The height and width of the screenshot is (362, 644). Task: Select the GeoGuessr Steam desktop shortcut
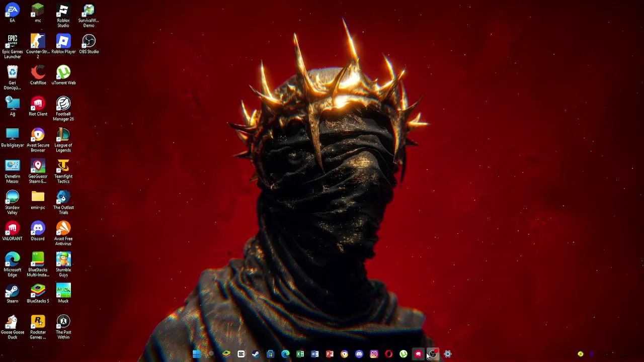(x=38, y=171)
